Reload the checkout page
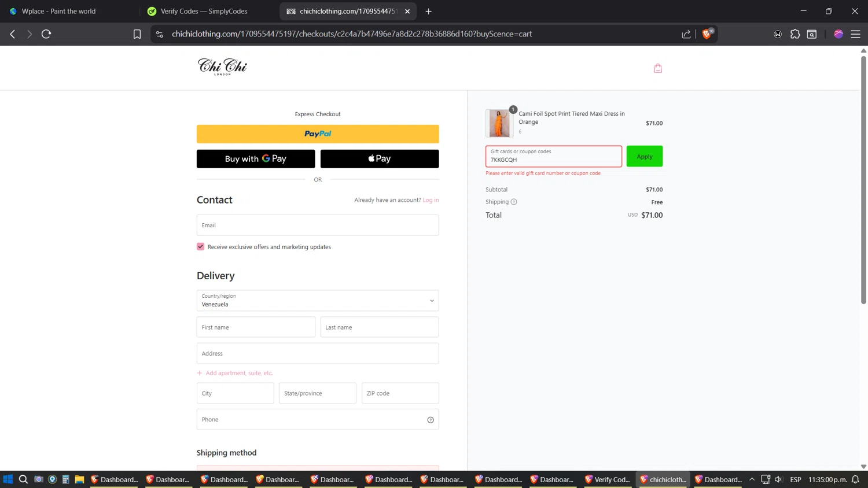 [x=46, y=34]
